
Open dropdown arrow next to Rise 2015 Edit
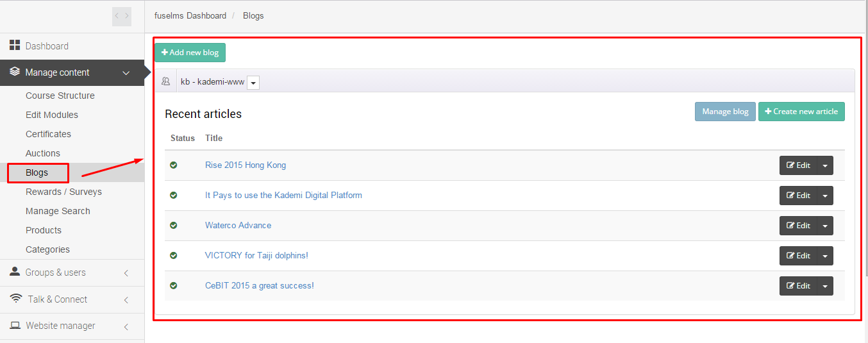click(x=825, y=165)
